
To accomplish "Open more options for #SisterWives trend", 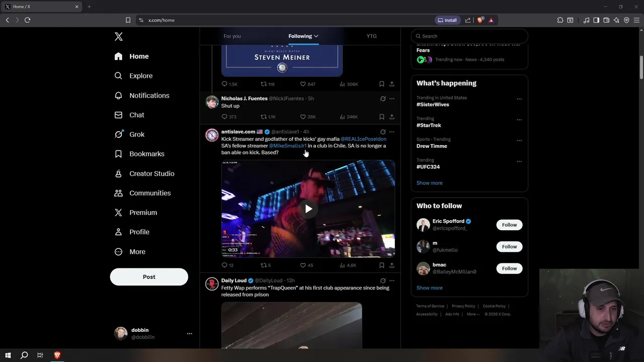I will [x=519, y=99].
